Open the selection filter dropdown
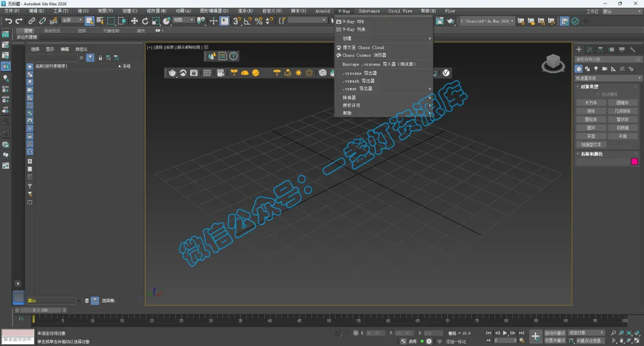This screenshot has height=346, width=644. (x=72, y=20)
